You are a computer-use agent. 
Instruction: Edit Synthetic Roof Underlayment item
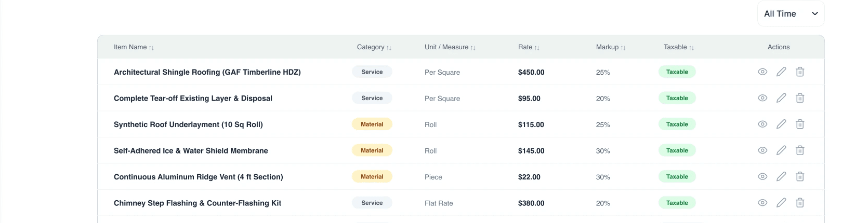coord(781,124)
